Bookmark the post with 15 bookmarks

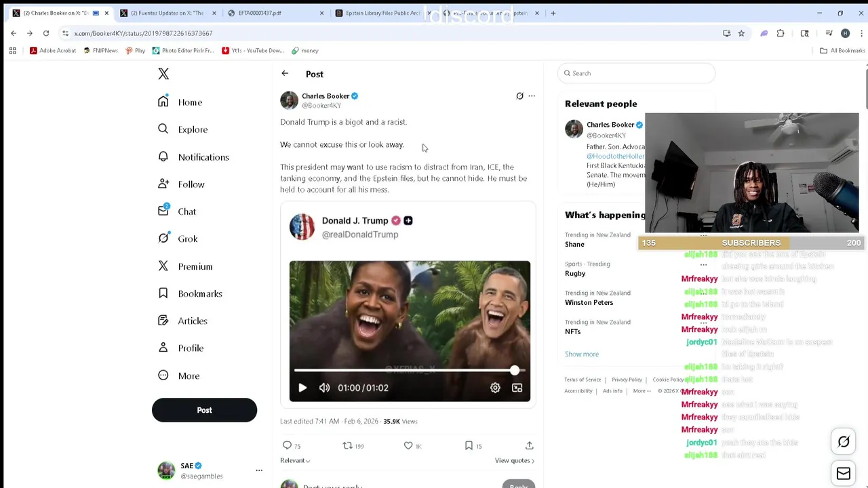point(473,445)
